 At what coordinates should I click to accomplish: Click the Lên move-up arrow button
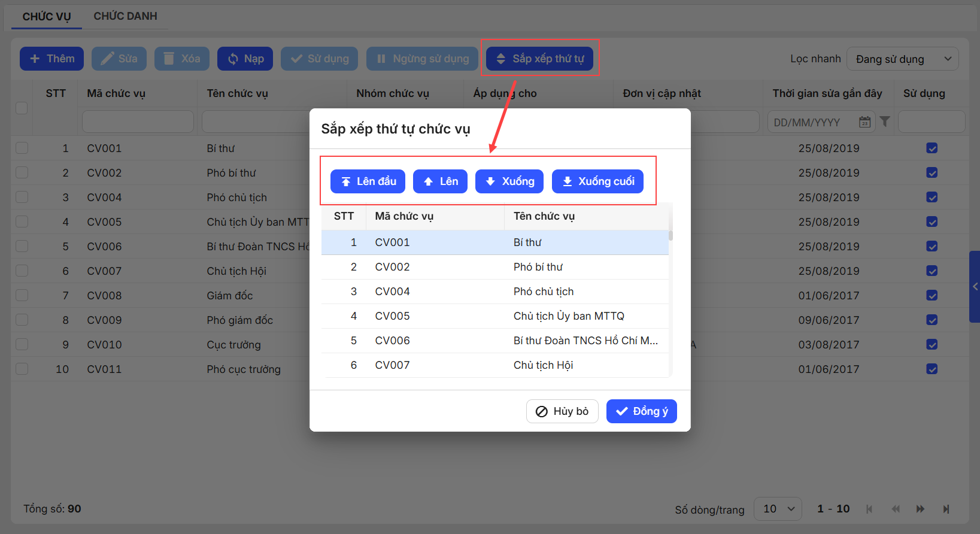pos(440,181)
